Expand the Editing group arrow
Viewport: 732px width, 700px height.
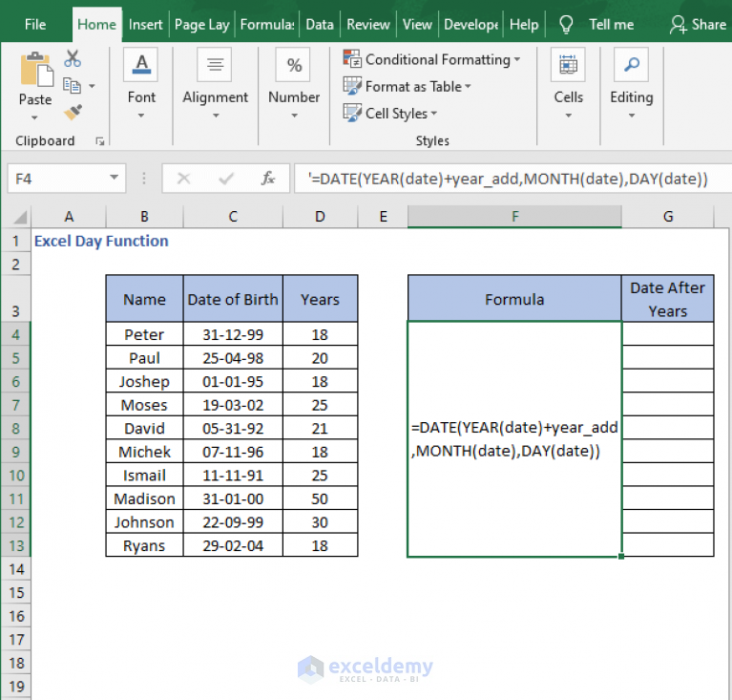point(632,116)
